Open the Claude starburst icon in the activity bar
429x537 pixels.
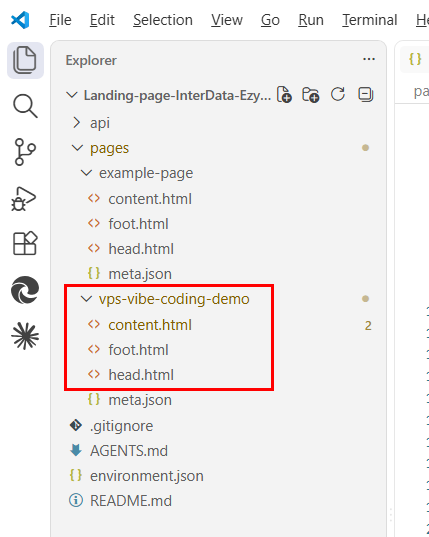pos(25,336)
